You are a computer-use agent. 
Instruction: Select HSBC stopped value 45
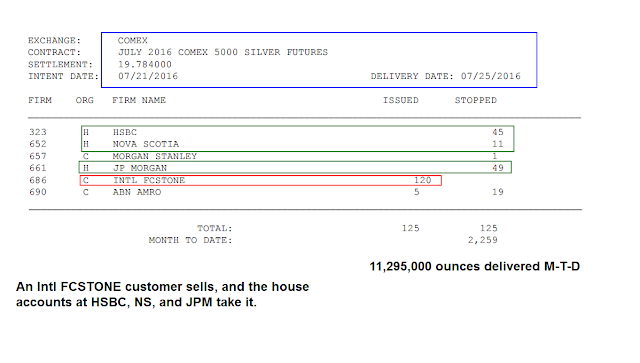point(498,132)
